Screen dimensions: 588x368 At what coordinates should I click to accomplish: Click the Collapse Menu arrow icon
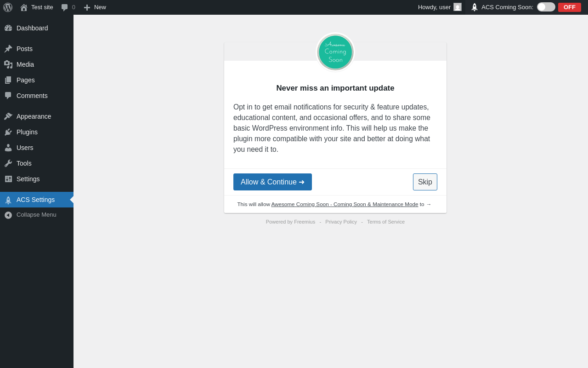(8, 215)
